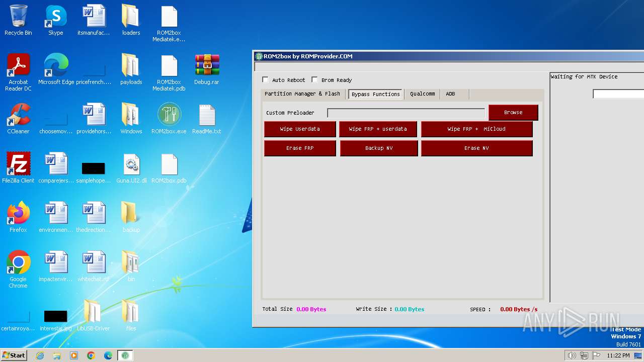Launch Firefox from the desktop
Screen dimensions: 644x362
click(18, 217)
